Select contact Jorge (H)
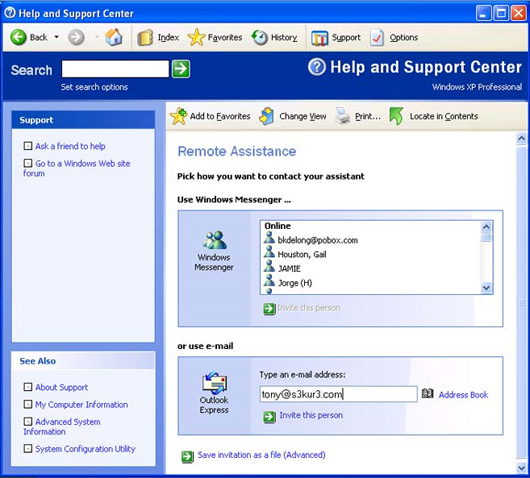530x478 pixels. tap(295, 283)
